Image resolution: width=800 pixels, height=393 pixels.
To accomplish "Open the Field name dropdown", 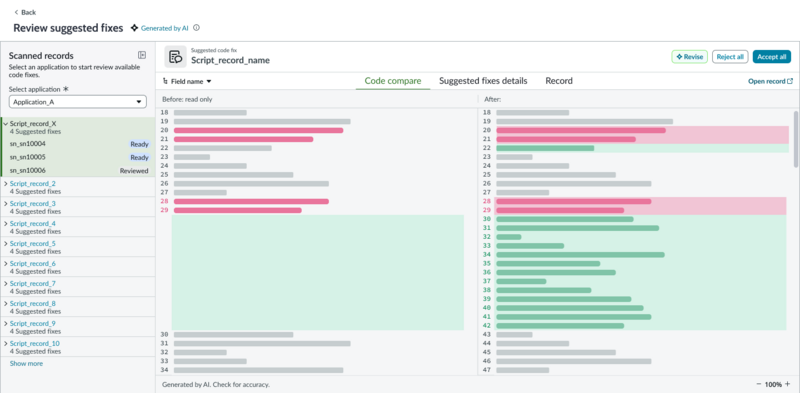I will click(x=187, y=81).
